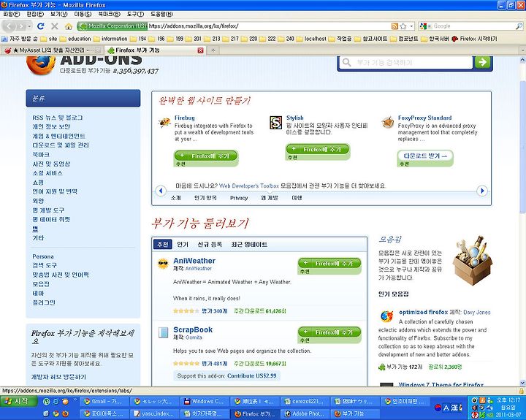This screenshot has width=526, height=420.
Task: Add Firebug with Firefox에 추가 button
Action: tap(206, 156)
